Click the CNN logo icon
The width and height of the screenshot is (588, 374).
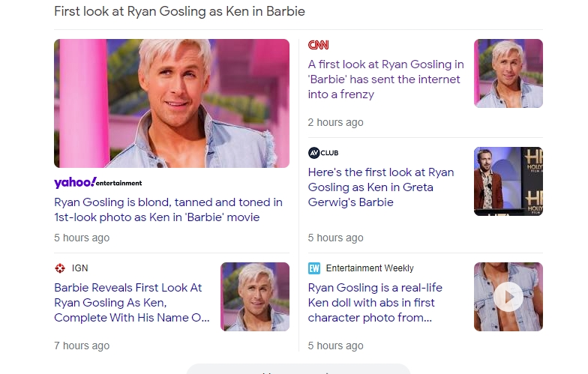point(318,45)
